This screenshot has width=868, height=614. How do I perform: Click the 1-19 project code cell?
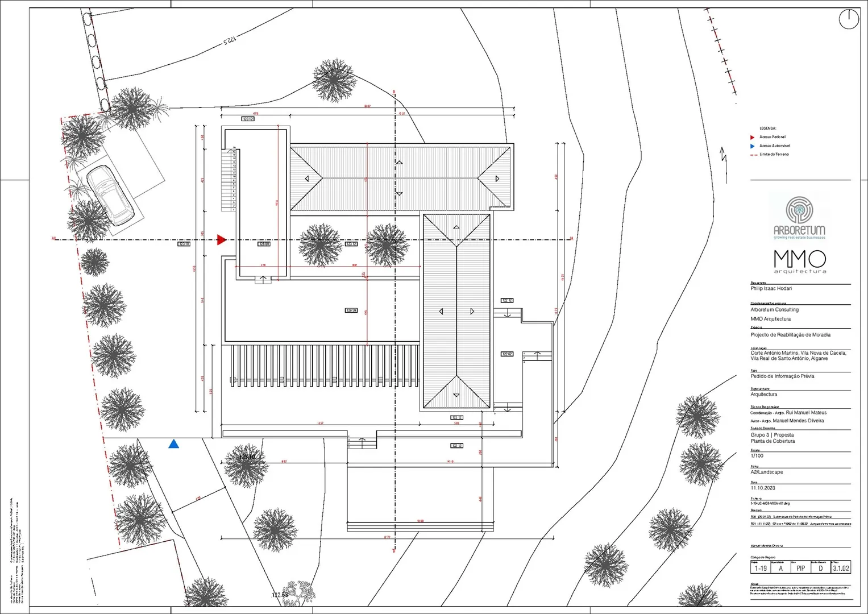(x=761, y=568)
